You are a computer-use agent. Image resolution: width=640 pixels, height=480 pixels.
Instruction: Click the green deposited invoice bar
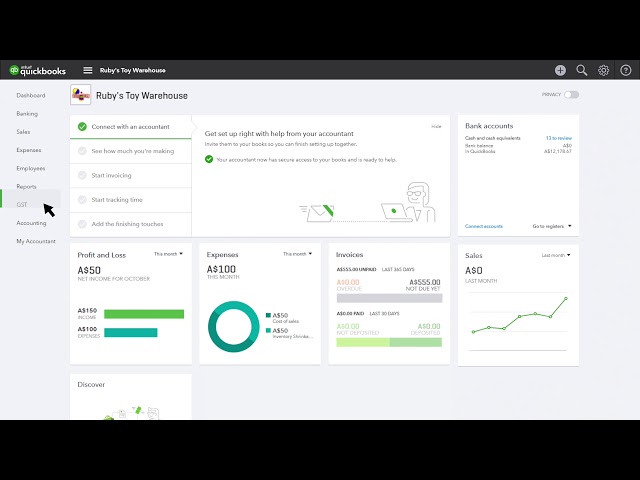416,342
